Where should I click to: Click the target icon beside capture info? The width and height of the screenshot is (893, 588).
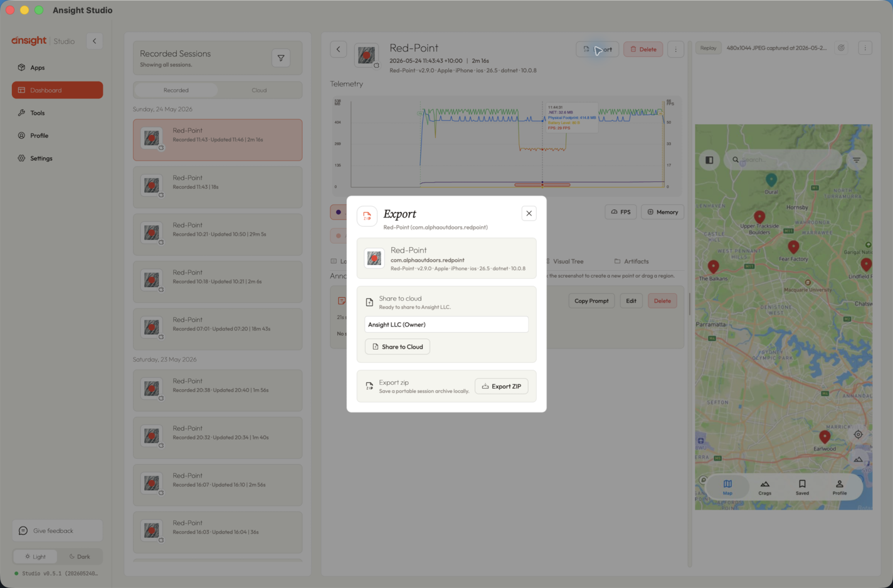click(842, 48)
